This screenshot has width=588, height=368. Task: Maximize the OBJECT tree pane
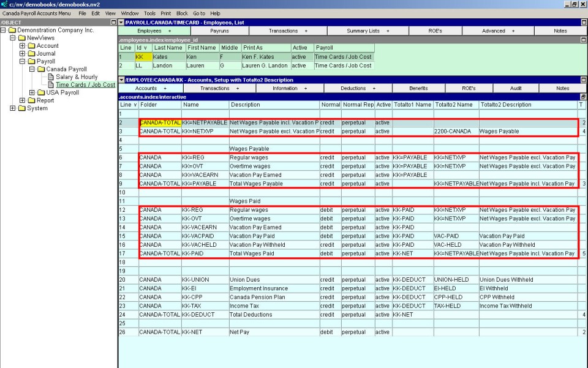(113, 22)
